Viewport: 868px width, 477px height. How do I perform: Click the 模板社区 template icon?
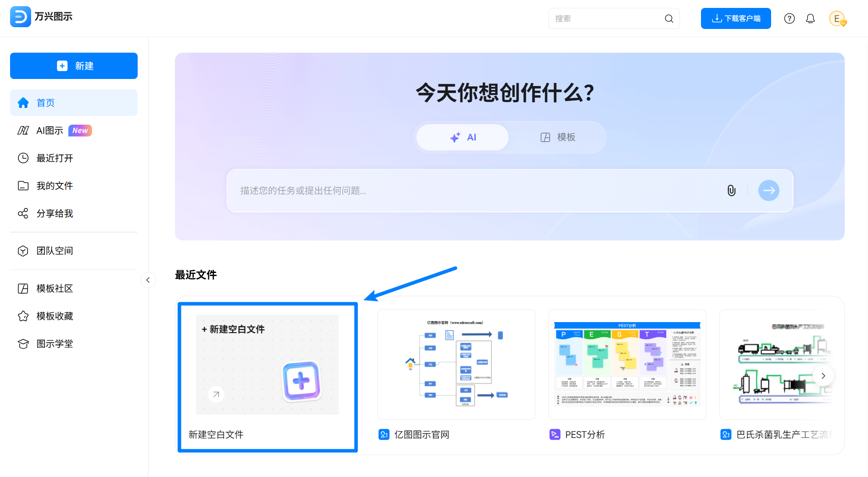[x=23, y=288]
